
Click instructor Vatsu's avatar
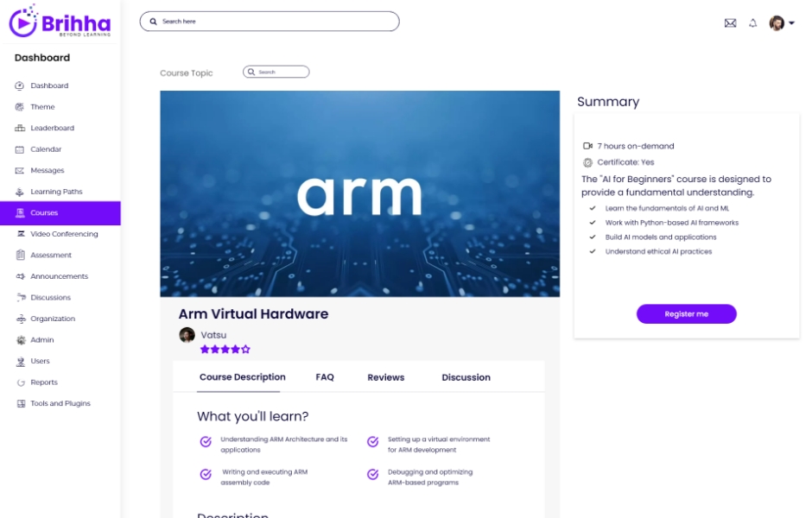point(187,335)
